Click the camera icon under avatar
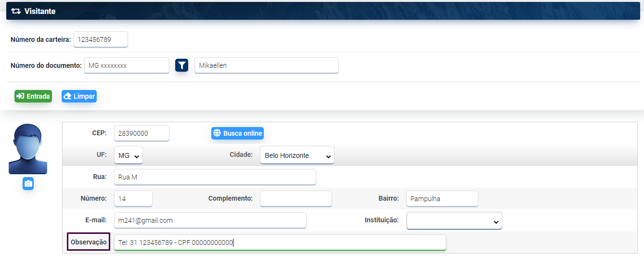Viewport: 644px width, 256px height. point(28,184)
